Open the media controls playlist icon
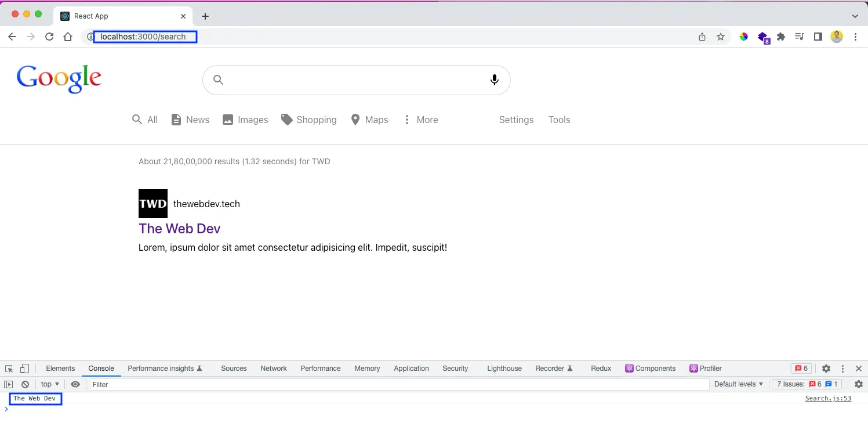Screen dimensions: 868x437 pyautogui.click(x=800, y=37)
